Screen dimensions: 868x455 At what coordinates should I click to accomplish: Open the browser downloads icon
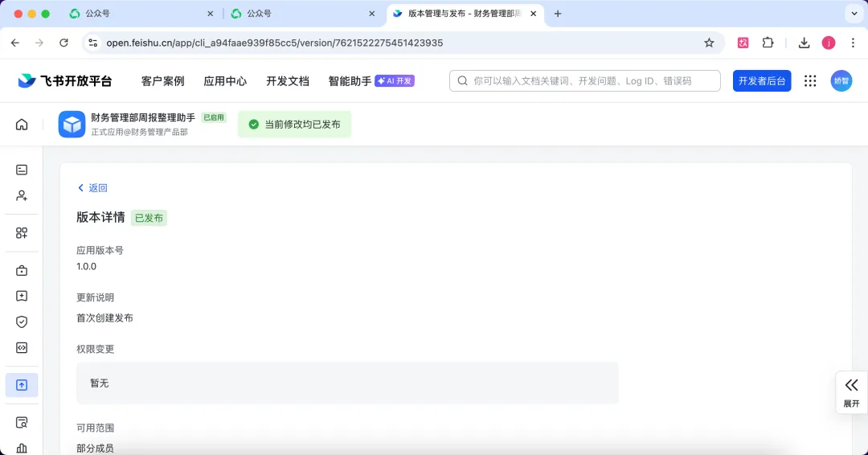[805, 43]
